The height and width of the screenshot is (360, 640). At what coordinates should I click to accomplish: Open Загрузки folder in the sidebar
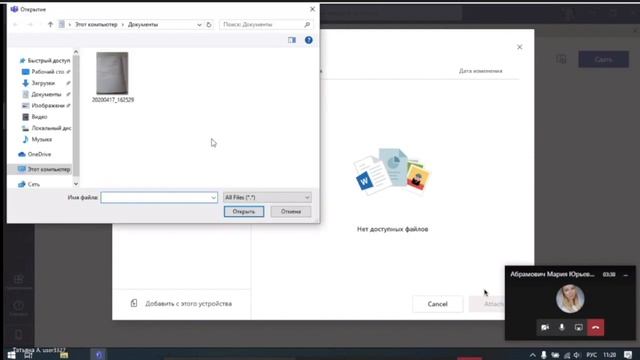pos(42,83)
